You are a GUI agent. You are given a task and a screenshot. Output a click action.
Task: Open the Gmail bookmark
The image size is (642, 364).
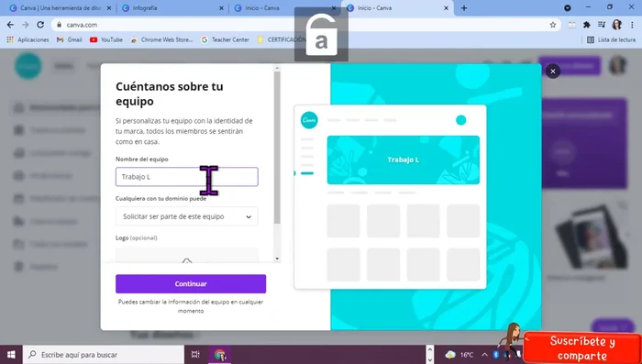[x=70, y=39]
